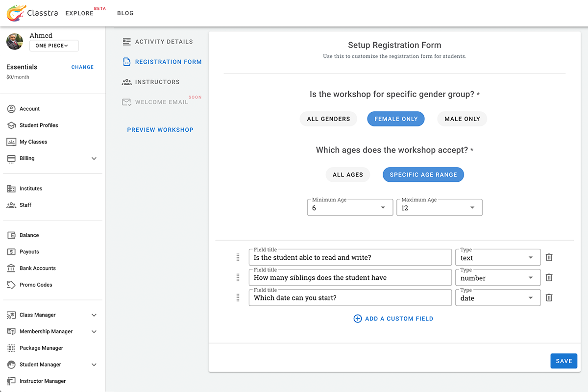Open Promo Codes in sidebar
This screenshot has width=588, height=392.
tap(36, 285)
